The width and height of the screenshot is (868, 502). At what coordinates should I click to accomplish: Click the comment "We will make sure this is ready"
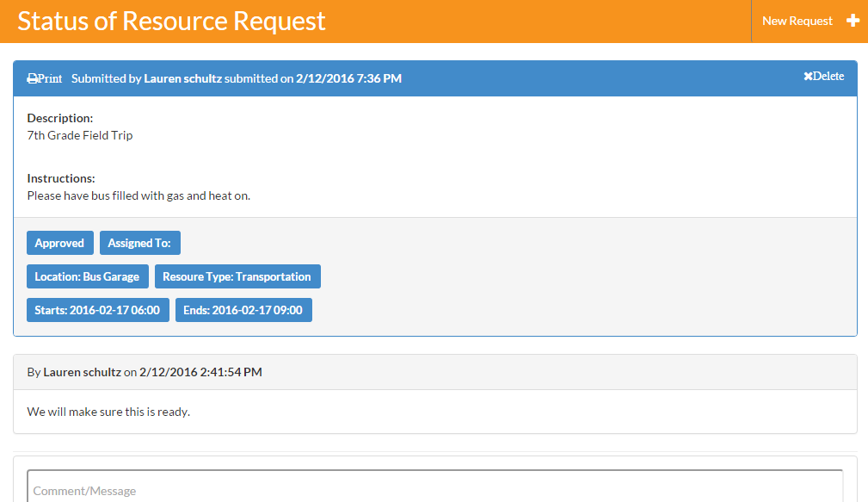108,412
